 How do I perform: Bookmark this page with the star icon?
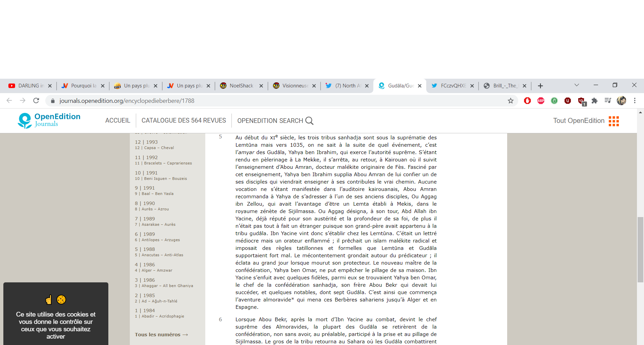(x=511, y=101)
